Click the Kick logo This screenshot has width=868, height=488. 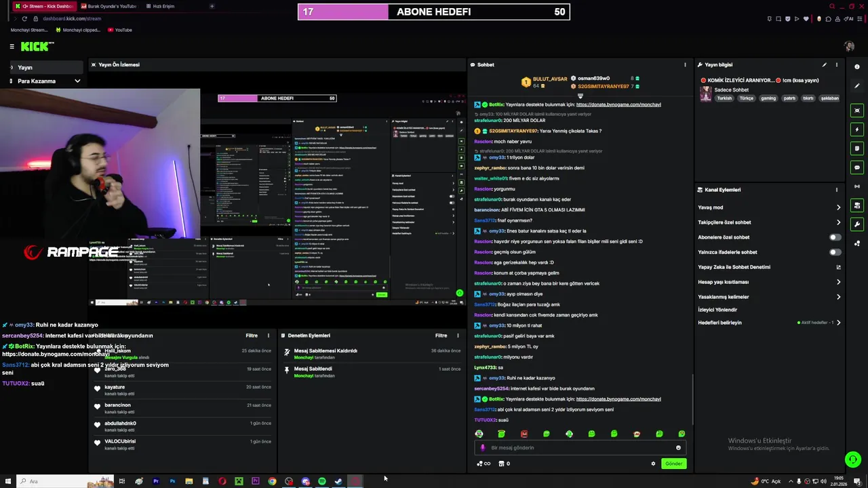(37, 47)
